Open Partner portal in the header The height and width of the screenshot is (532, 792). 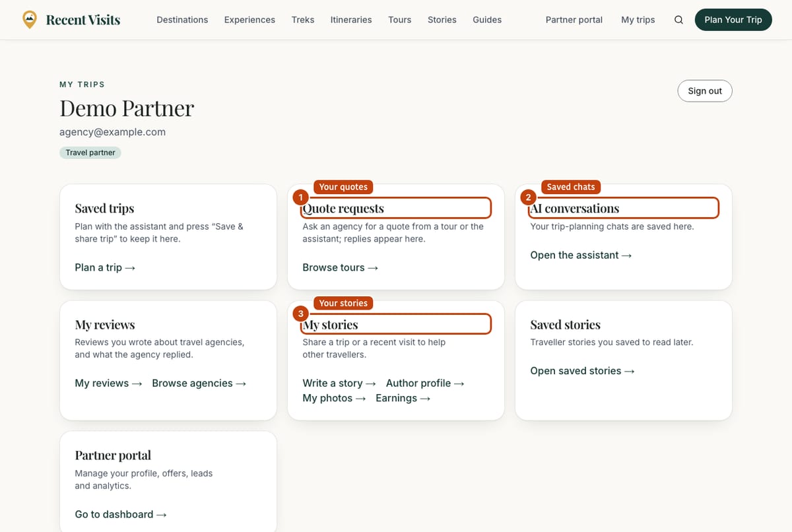coord(574,20)
